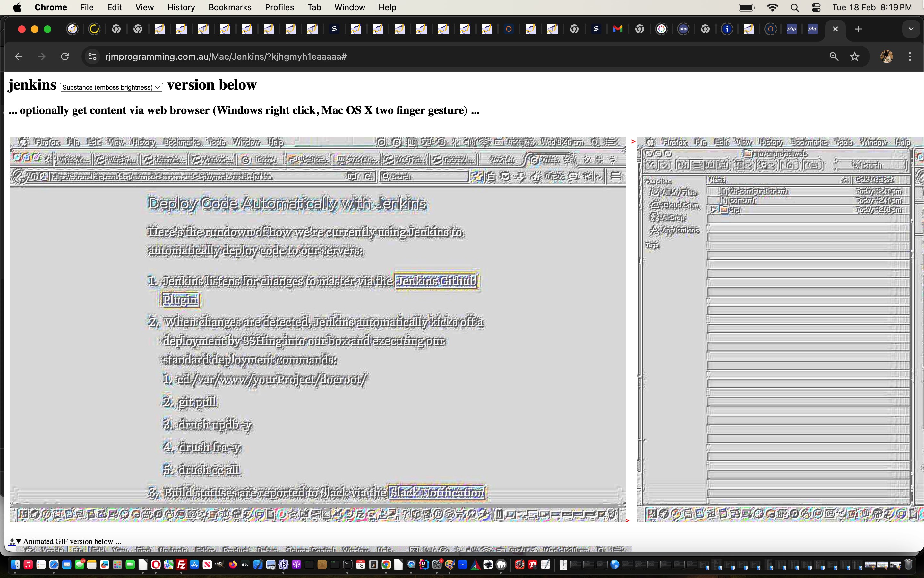Launch Firefox from the Dock
This screenshot has width=924, height=578.
[233, 564]
